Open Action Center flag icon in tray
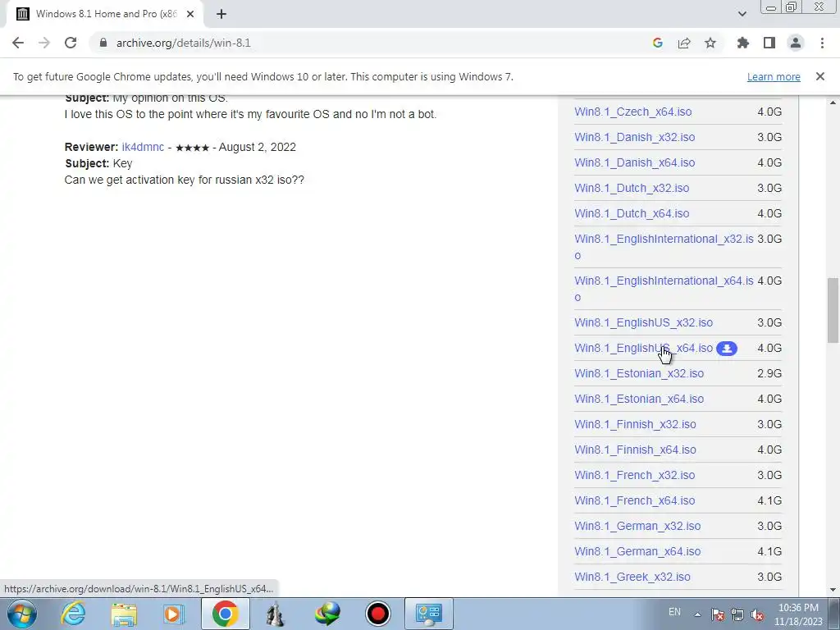The width and height of the screenshot is (840, 630). click(717, 614)
